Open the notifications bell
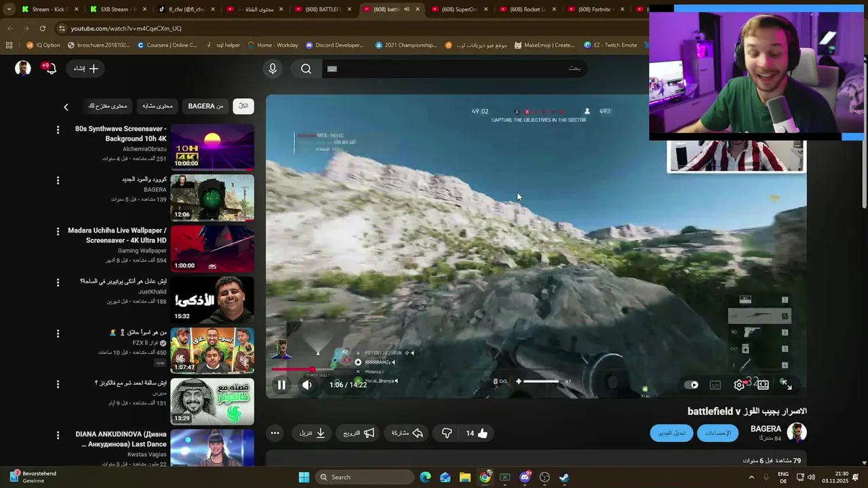Screen dimensions: 868x488 tap(50, 68)
